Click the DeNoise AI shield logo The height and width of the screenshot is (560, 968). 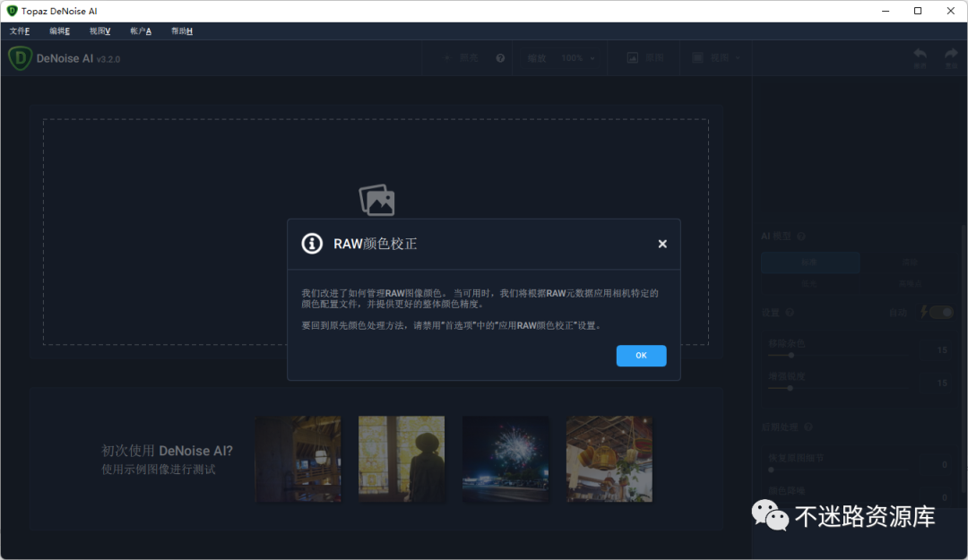coord(20,58)
